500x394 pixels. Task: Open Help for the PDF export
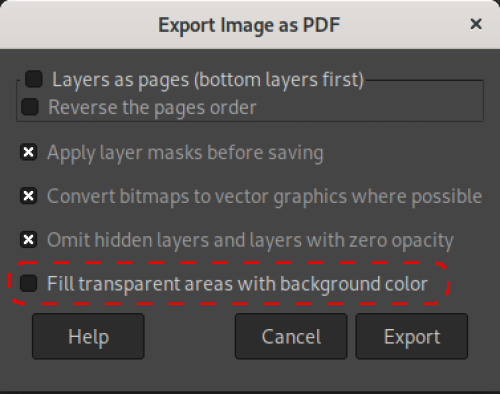88,336
